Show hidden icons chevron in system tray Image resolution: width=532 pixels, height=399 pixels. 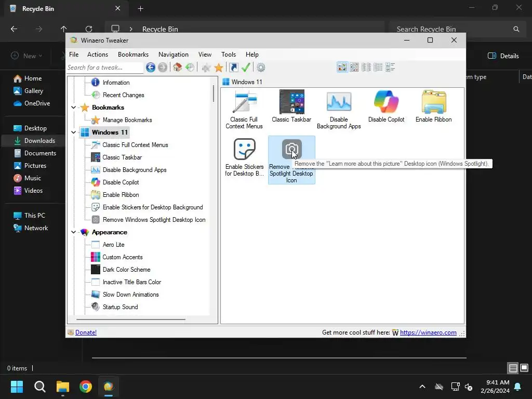click(422, 387)
